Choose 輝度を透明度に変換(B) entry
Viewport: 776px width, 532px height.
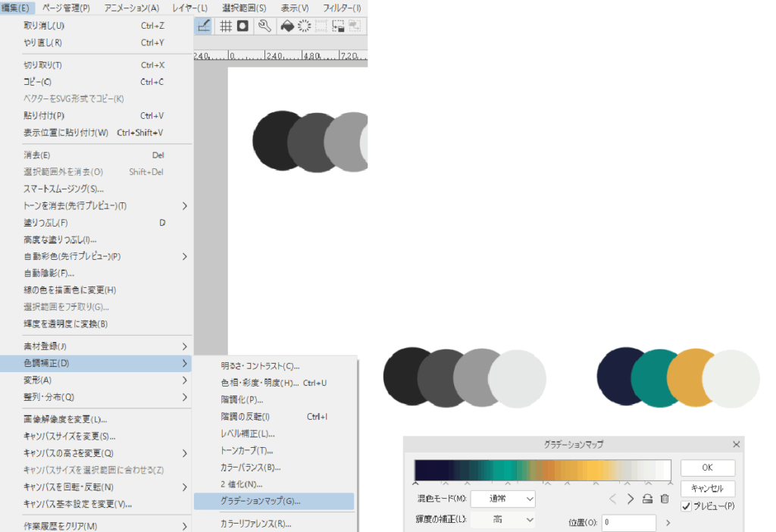point(95,324)
